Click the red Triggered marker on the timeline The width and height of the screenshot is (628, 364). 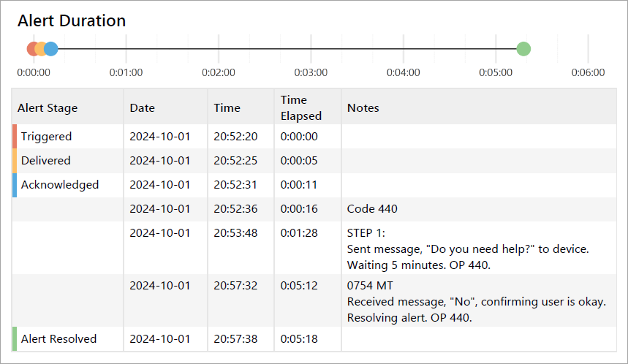point(32,49)
